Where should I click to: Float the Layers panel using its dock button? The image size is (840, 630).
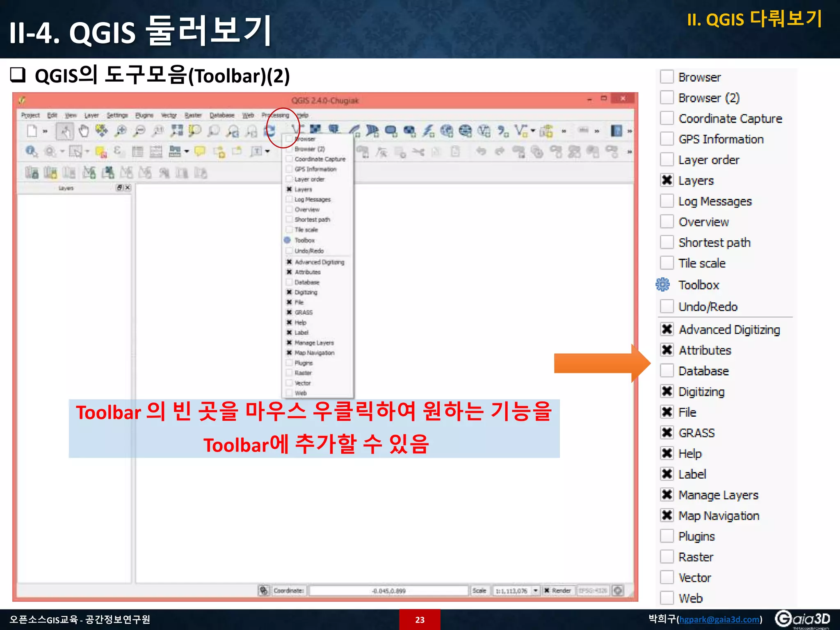click(x=120, y=187)
